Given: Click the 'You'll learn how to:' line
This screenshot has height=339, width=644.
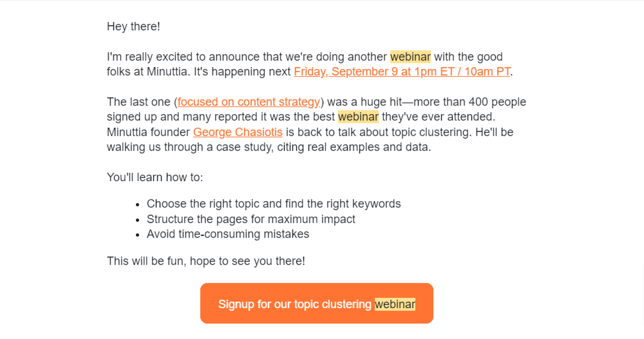Looking at the screenshot, I should pyautogui.click(x=155, y=177).
